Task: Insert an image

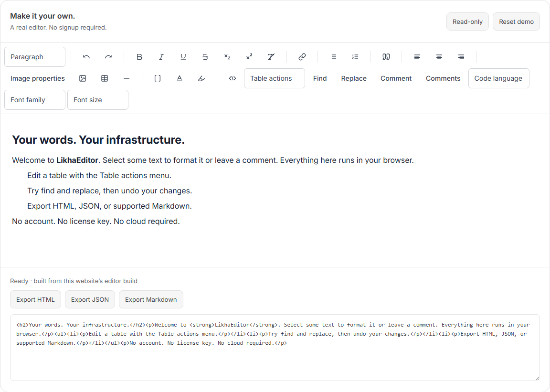Action: coord(83,78)
